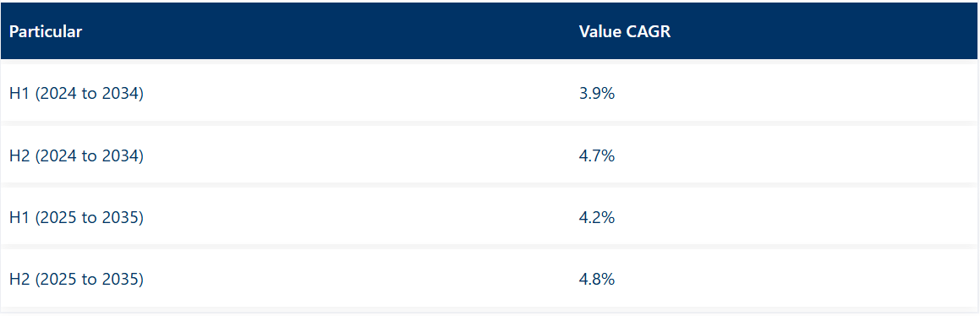Image resolution: width=980 pixels, height=316 pixels.
Task: Click the text 2024 to 2034 in first row
Action: coord(90,94)
